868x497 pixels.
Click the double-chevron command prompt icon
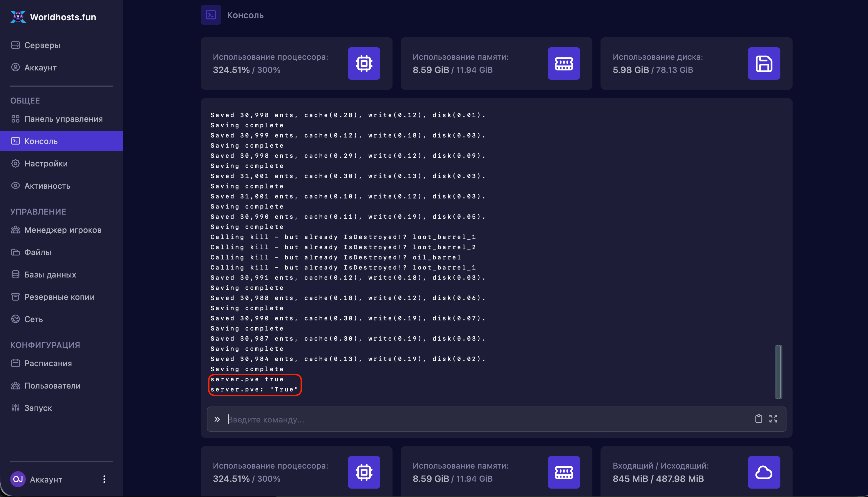pyautogui.click(x=217, y=419)
